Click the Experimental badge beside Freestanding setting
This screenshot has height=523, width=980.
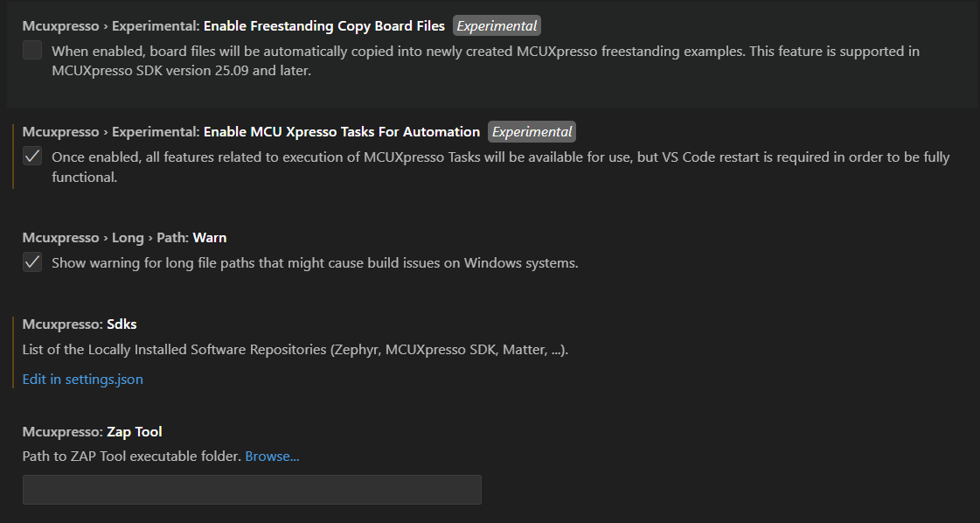(x=496, y=25)
